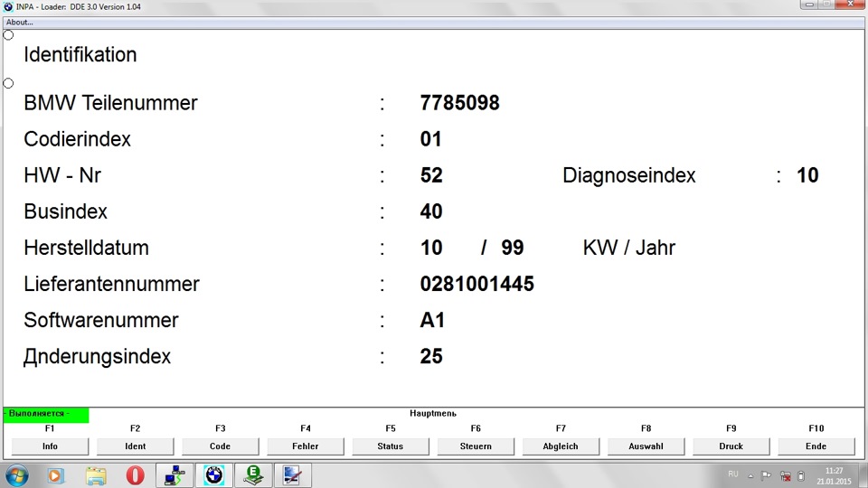
Task: Click the F1 Info button
Action: click(50, 446)
